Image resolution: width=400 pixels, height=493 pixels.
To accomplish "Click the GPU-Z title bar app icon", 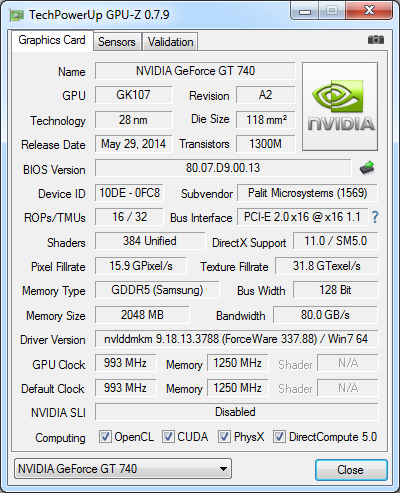I will coord(17,15).
